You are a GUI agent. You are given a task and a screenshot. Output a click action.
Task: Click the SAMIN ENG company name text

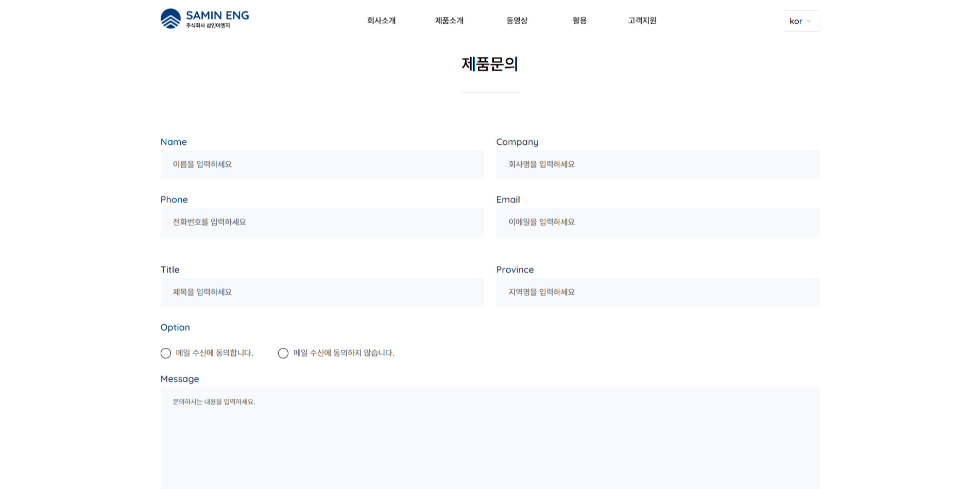click(x=217, y=15)
